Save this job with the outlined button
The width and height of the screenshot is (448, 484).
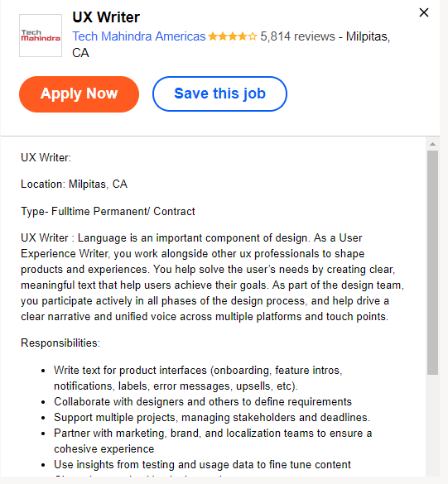(219, 93)
